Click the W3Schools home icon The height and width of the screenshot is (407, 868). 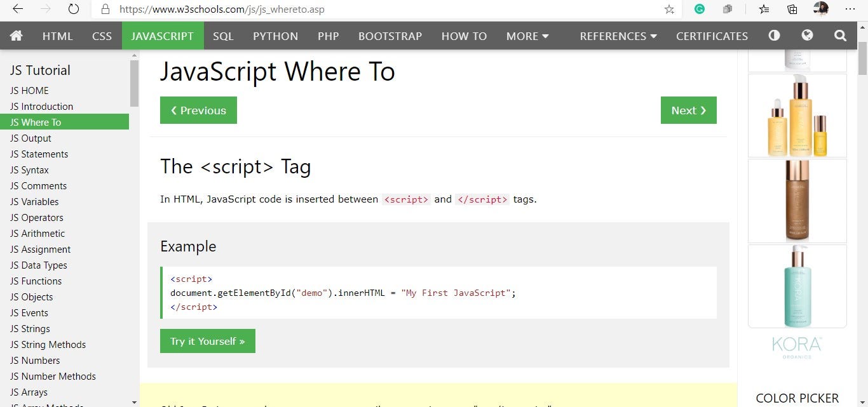(16, 36)
